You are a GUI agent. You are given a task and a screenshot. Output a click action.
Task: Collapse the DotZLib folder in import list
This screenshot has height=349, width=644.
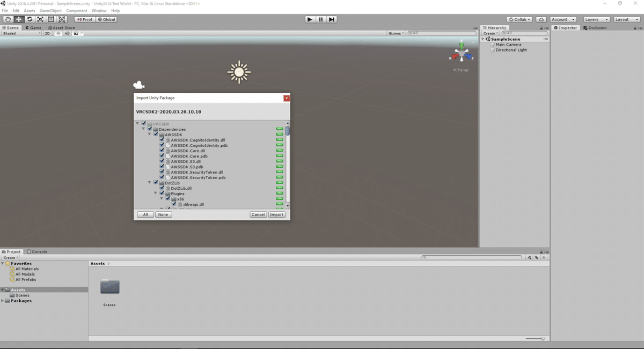coord(149,183)
